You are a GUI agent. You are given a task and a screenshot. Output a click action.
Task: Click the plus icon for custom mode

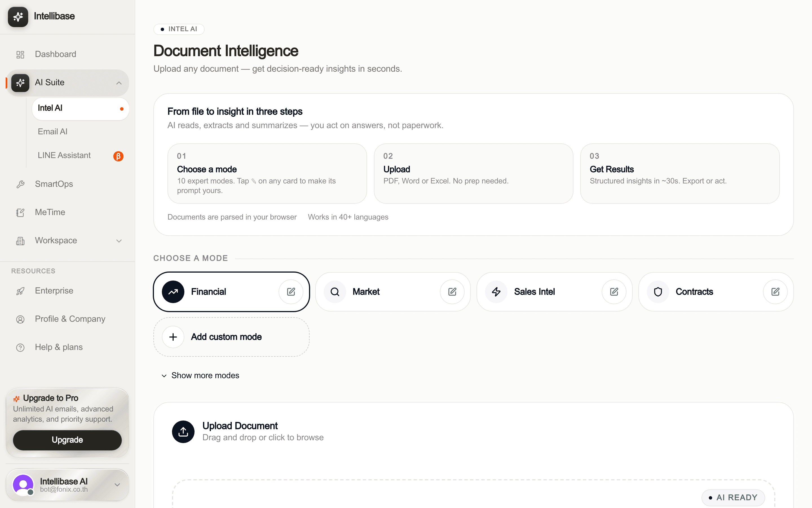tap(173, 337)
